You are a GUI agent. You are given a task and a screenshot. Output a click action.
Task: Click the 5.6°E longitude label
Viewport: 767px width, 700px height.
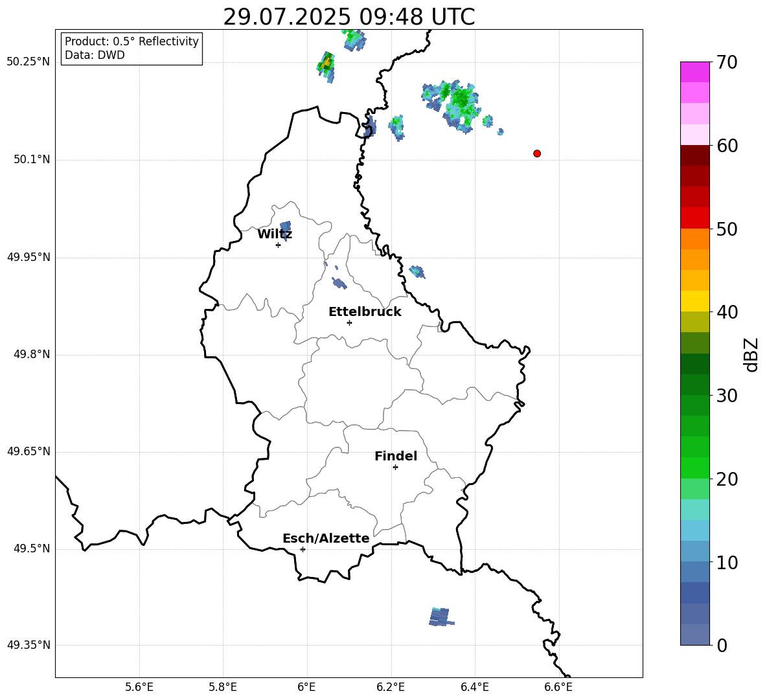tap(139, 687)
